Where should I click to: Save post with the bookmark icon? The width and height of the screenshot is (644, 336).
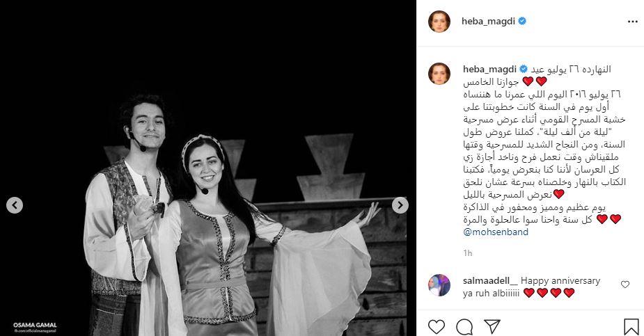click(x=631, y=327)
